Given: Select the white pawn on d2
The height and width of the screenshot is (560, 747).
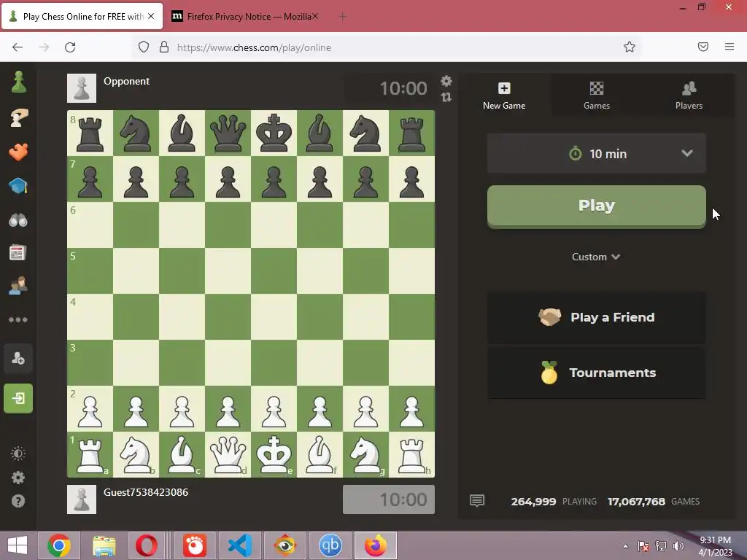Looking at the screenshot, I should click(x=228, y=409).
